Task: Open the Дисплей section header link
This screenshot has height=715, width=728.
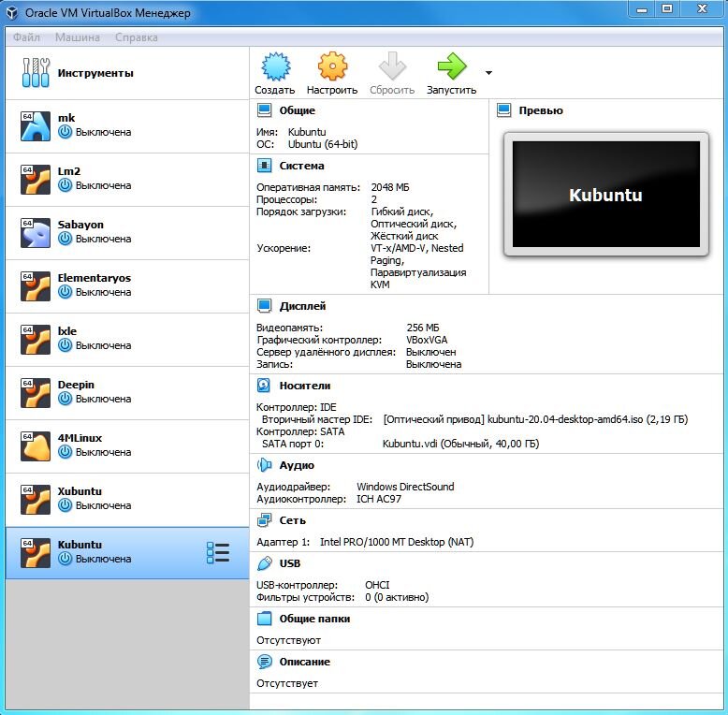Action: [x=303, y=306]
